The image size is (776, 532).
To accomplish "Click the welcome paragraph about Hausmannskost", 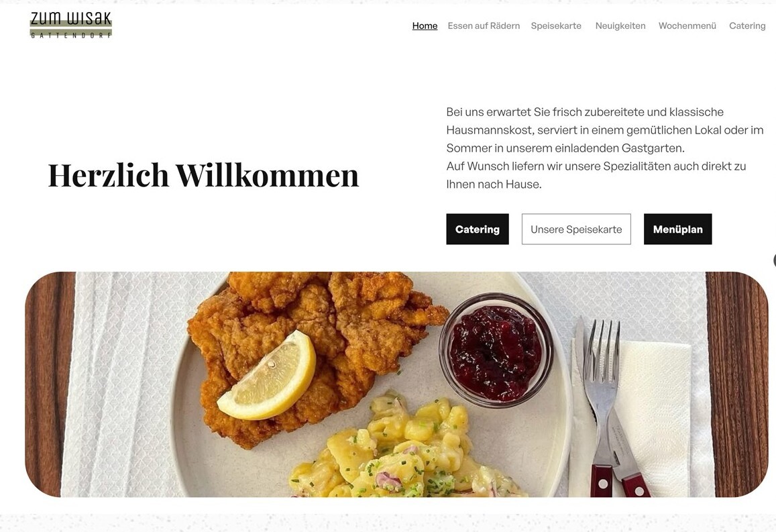I will pos(605,148).
